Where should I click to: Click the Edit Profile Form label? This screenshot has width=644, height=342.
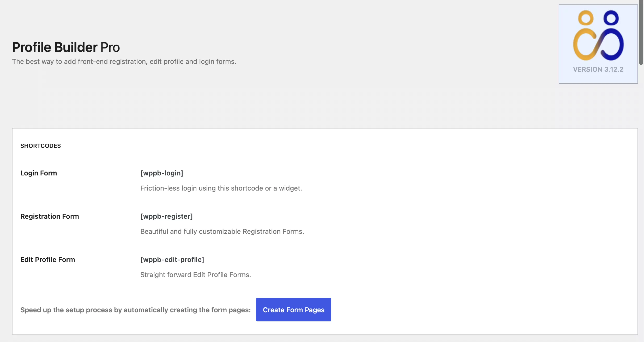tap(48, 260)
